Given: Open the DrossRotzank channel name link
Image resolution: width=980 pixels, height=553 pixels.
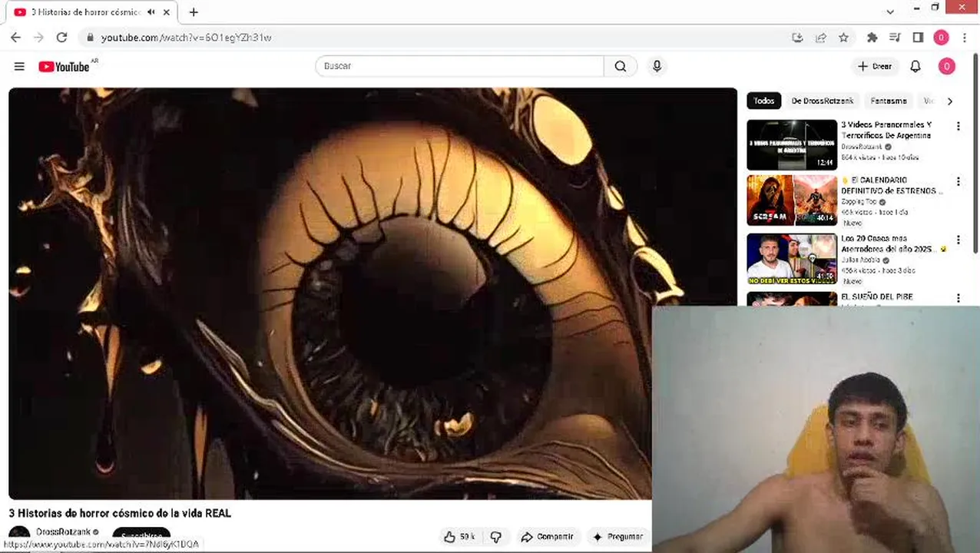Looking at the screenshot, I should click(x=63, y=531).
